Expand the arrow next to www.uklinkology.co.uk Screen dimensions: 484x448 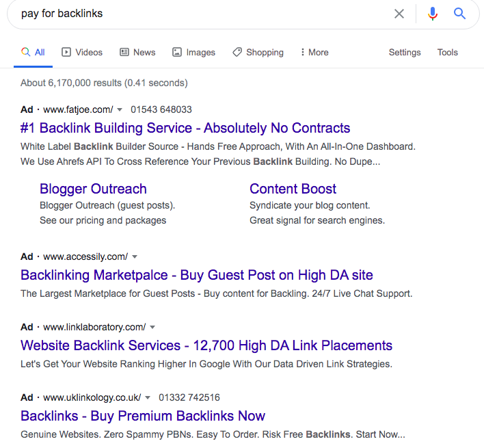[148, 397]
